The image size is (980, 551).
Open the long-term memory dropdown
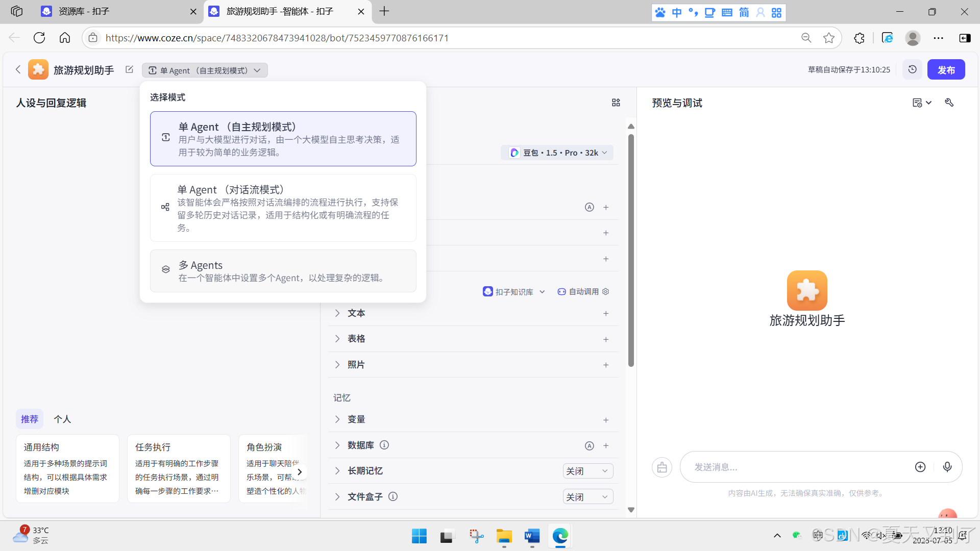click(587, 471)
